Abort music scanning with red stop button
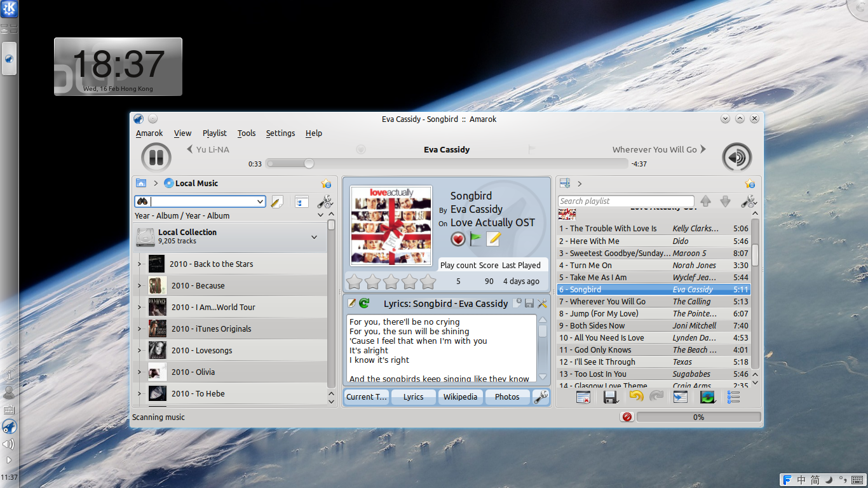 point(627,417)
